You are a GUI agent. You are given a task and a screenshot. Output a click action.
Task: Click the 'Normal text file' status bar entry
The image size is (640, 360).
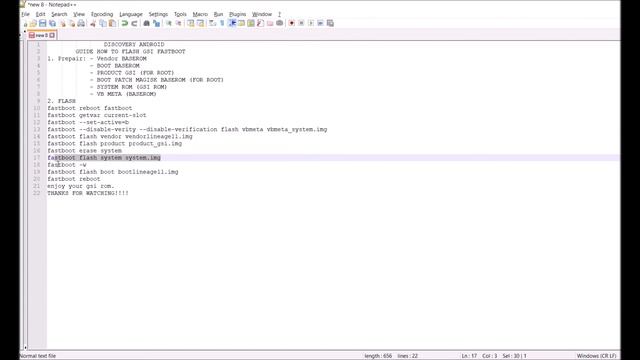[x=38, y=356]
